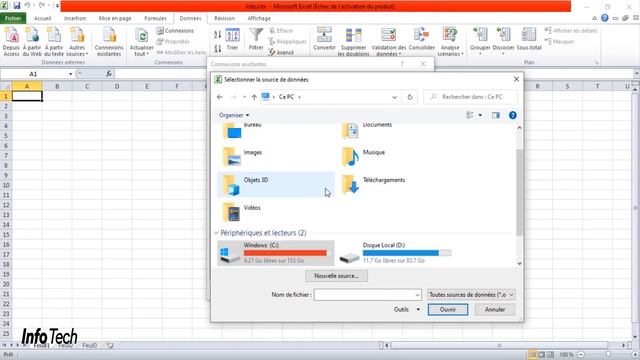The height and width of the screenshot is (360, 640).
Task: Sort descending with the Z-A icon
Action: 218,49
